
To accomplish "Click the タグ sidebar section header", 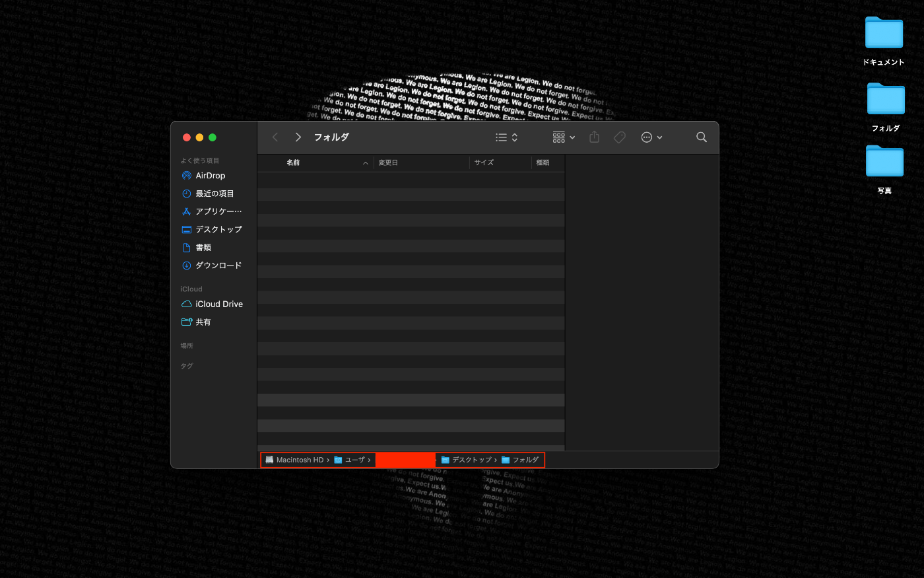I will [x=187, y=366].
